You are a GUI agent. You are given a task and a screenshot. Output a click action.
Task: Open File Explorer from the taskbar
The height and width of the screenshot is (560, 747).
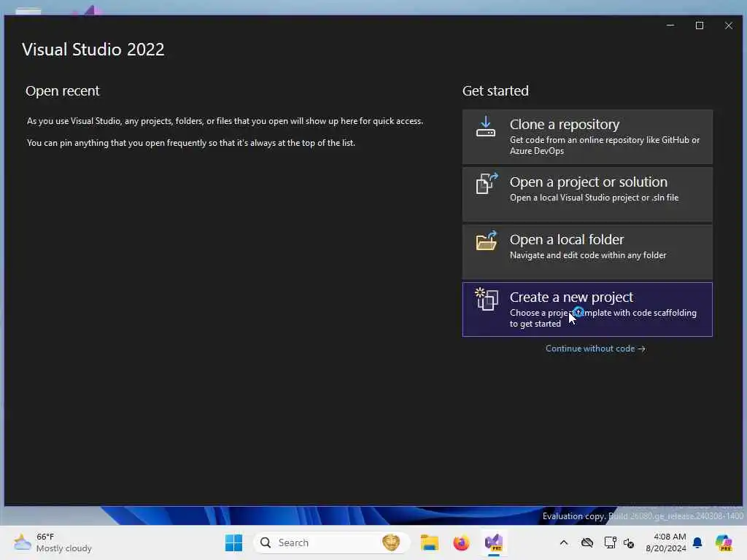[429, 542]
